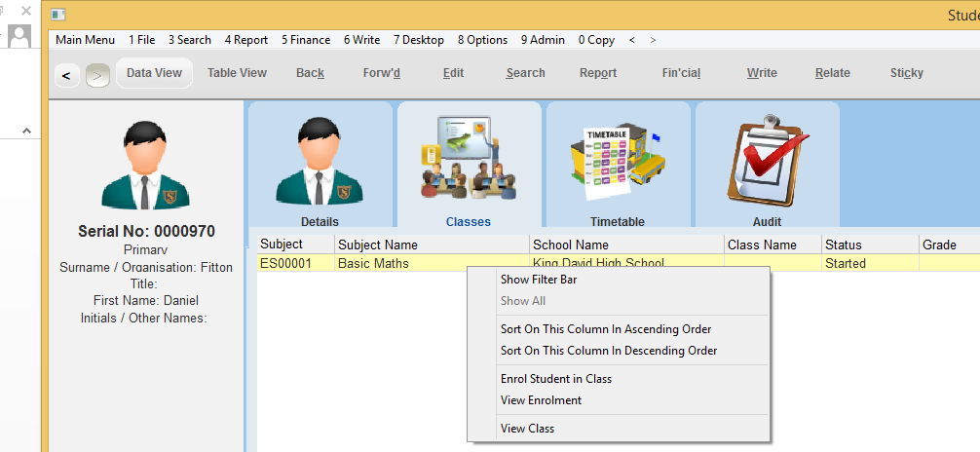Switch to Table View
Viewport: 980px width, 452px height.
point(237,73)
